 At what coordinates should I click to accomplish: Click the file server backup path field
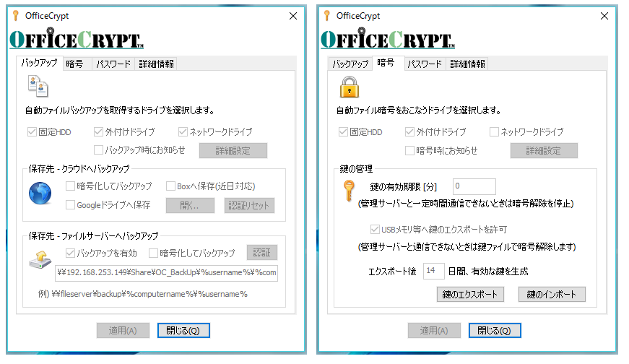coord(166,273)
